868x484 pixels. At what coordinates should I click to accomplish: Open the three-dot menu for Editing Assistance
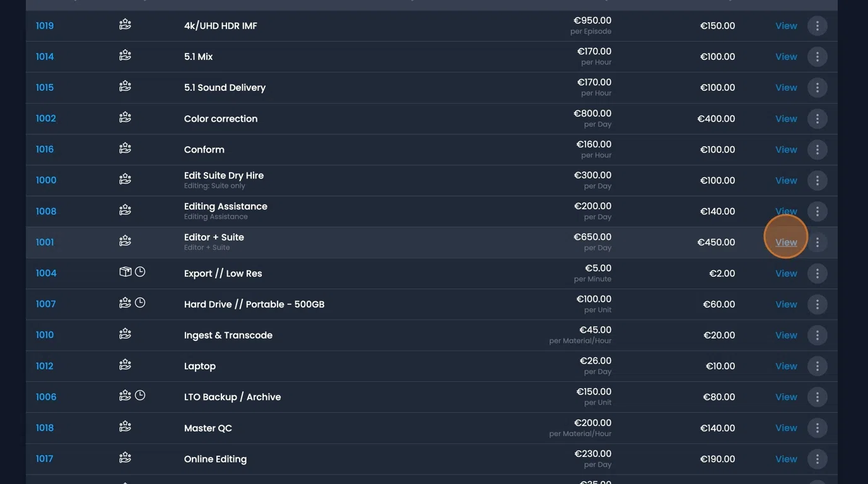click(x=817, y=211)
